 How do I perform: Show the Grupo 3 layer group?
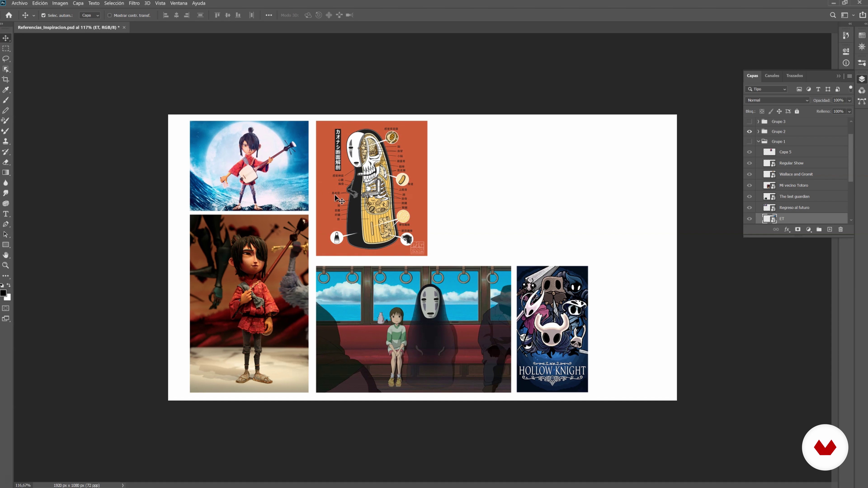pos(749,121)
